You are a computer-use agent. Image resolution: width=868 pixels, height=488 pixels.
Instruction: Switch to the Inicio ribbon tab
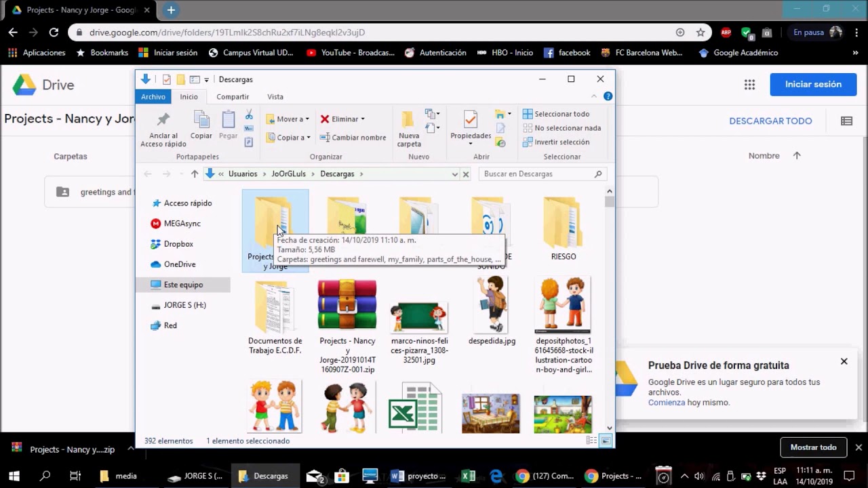coord(189,97)
